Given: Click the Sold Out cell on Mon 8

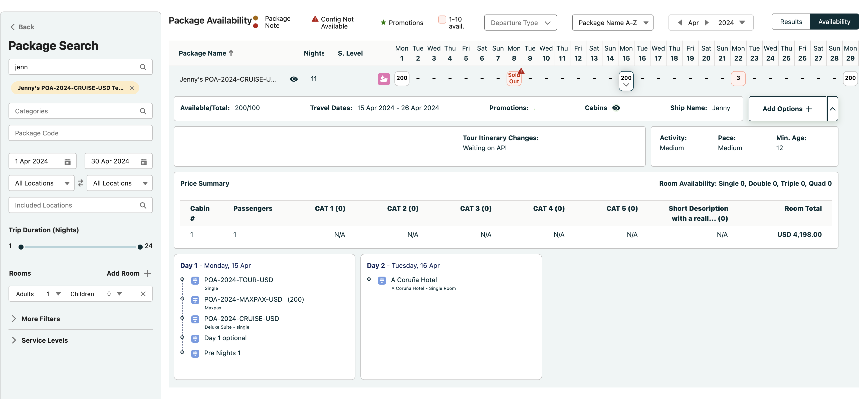Looking at the screenshot, I should (x=514, y=78).
